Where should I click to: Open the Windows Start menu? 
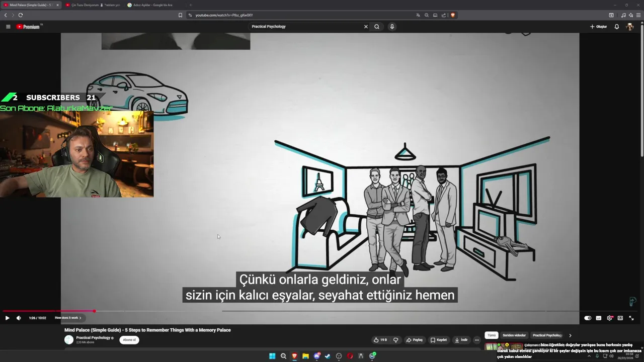click(272, 356)
